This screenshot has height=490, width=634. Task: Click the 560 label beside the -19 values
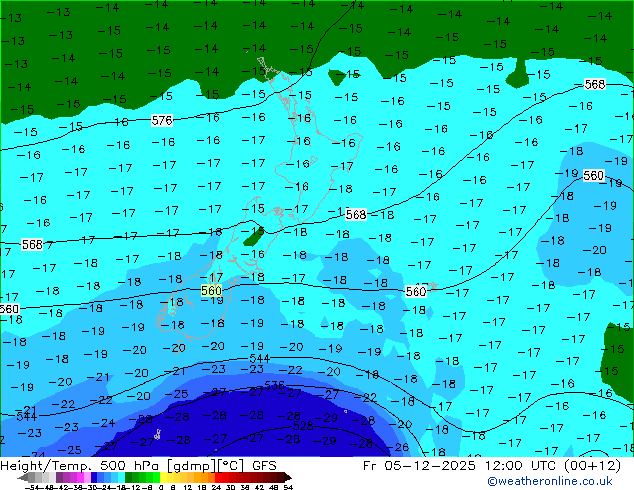click(594, 175)
